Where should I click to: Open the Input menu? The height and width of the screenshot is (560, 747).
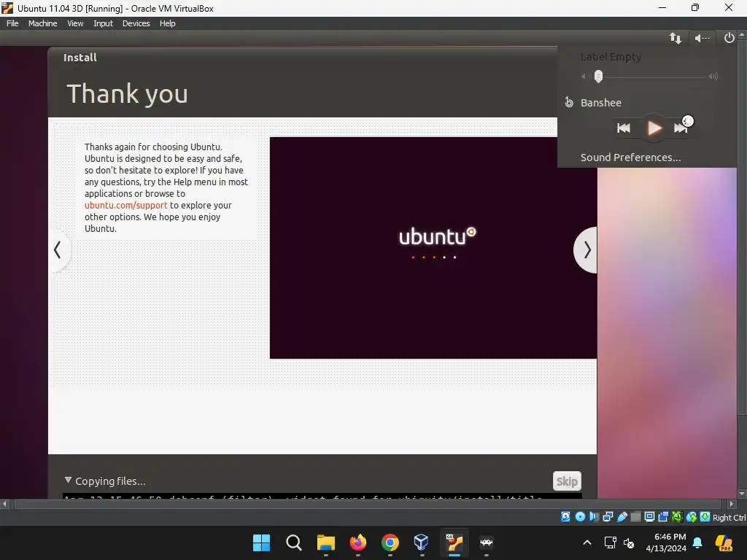pos(103,23)
